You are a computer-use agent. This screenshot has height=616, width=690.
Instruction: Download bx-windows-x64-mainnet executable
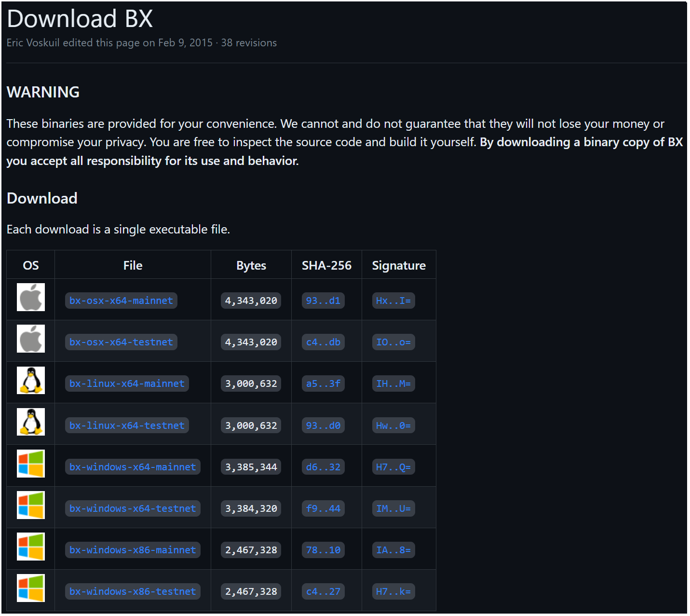[133, 467]
